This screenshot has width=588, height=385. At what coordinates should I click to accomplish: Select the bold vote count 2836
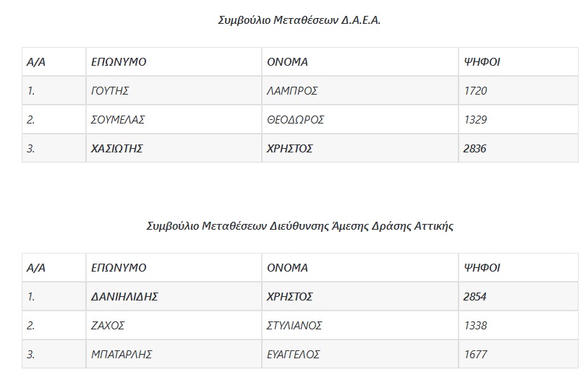point(475,149)
